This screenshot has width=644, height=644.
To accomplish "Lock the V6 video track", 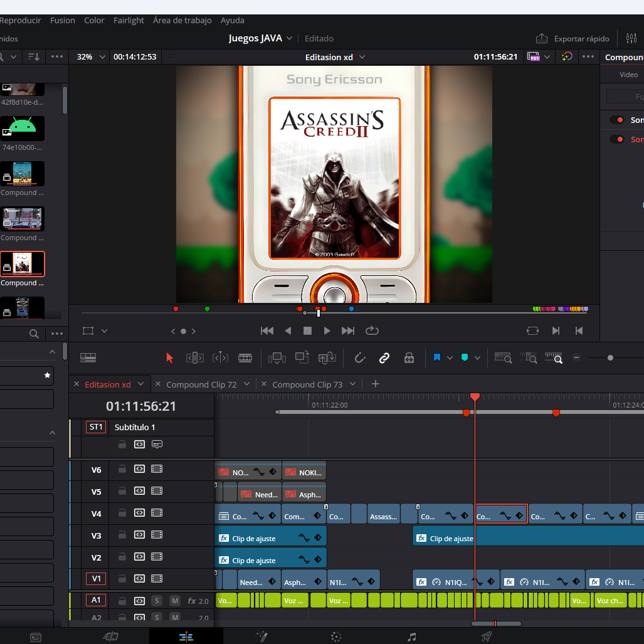I will coord(122,469).
